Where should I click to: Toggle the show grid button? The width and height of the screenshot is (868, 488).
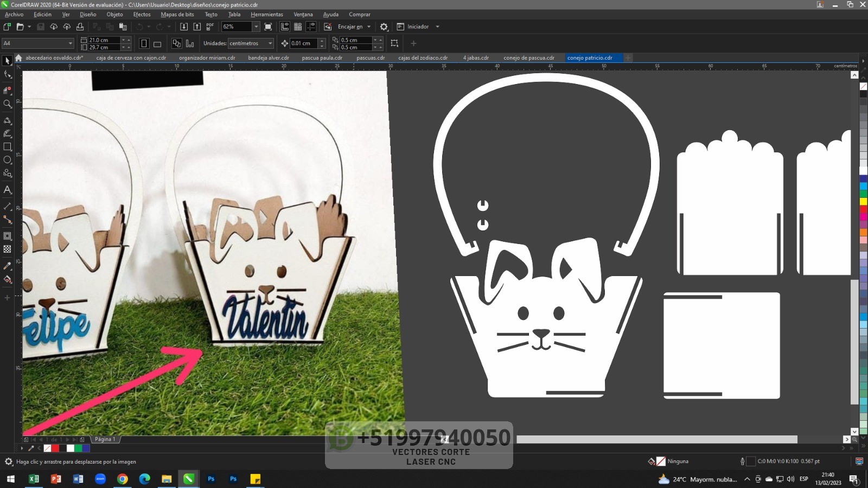coord(298,27)
